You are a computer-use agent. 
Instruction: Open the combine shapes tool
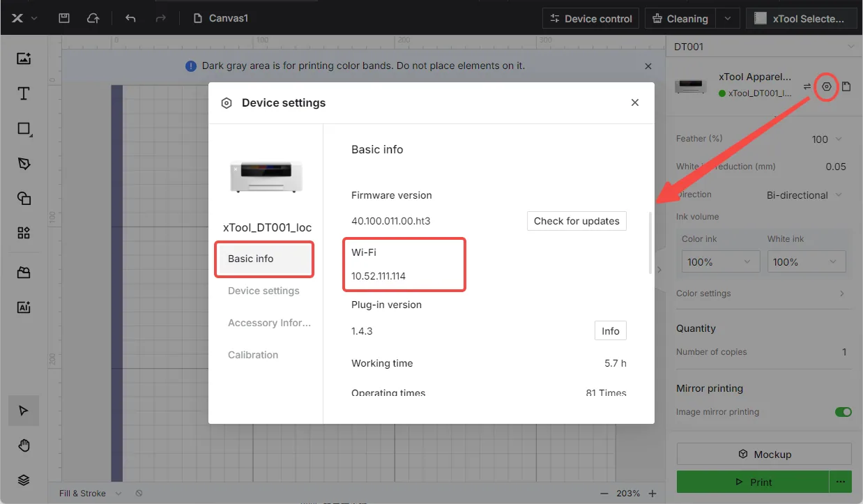(x=24, y=198)
